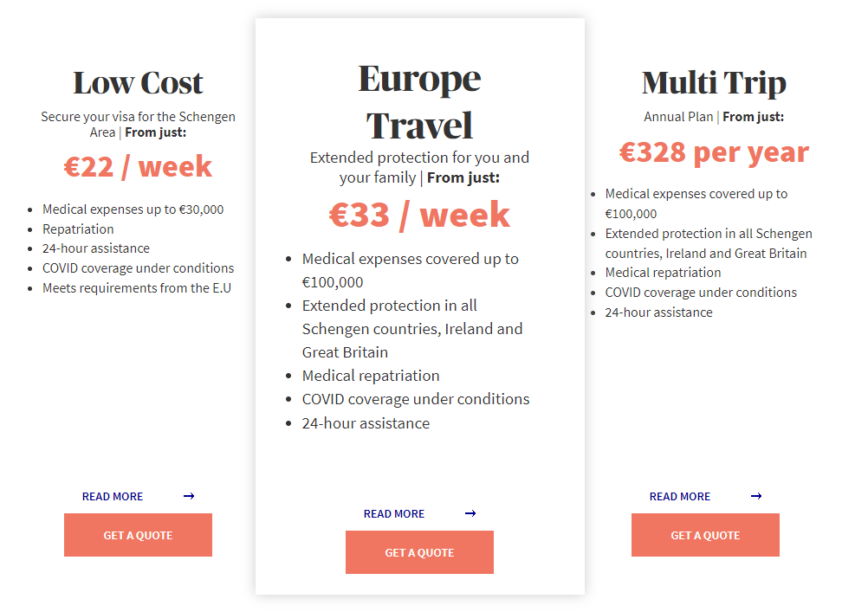Click Multi Trip '24-hour assistance' bullet
Viewport: 868px width, 612px height.
tap(658, 312)
